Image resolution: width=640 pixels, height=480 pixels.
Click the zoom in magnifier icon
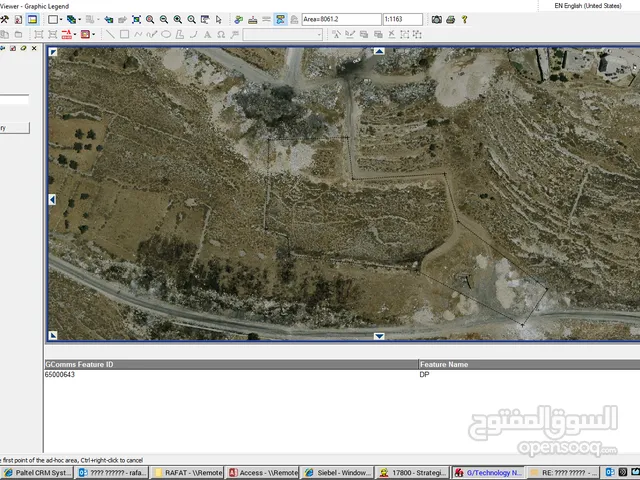tap(178, 19)
